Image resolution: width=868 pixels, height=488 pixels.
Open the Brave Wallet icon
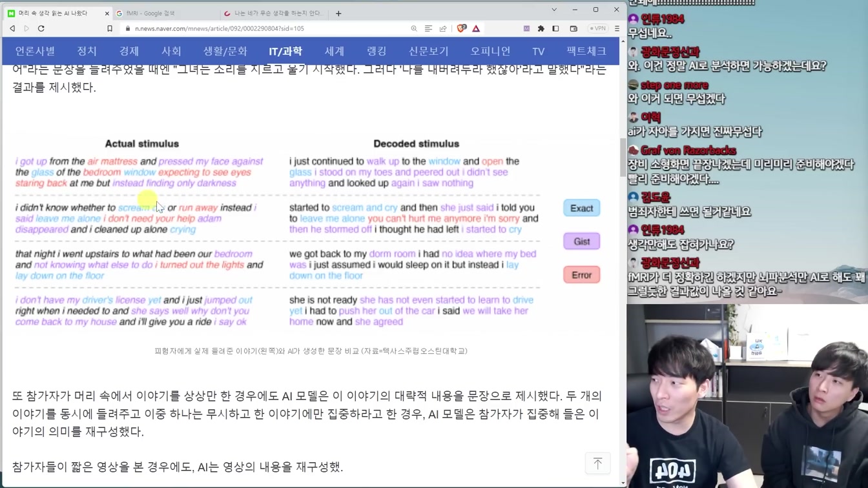573,28
